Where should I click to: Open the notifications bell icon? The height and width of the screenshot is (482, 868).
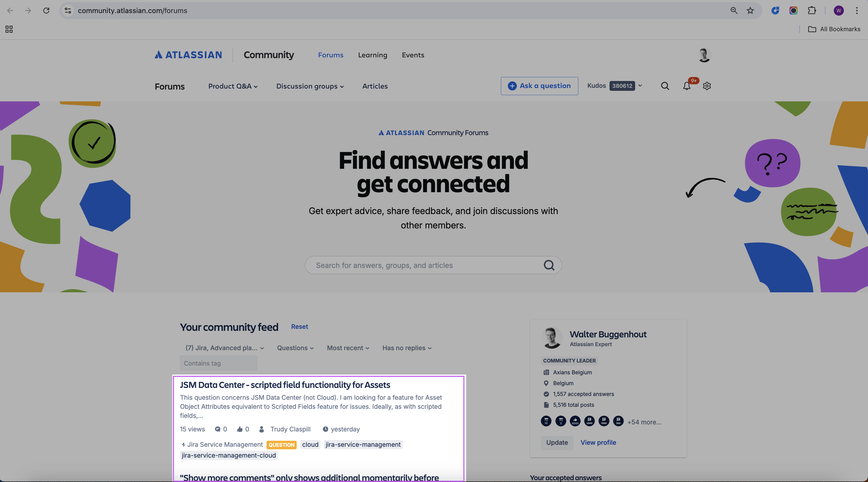pyautogui.click(x=687, y=86)
